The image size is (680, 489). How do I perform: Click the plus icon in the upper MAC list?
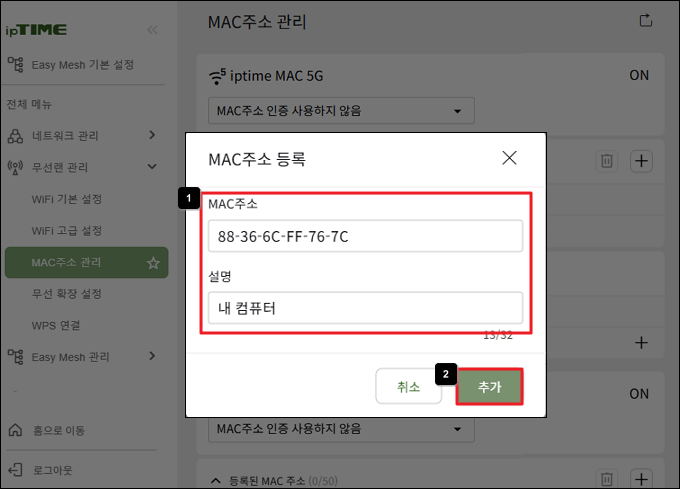pos(641,161)
